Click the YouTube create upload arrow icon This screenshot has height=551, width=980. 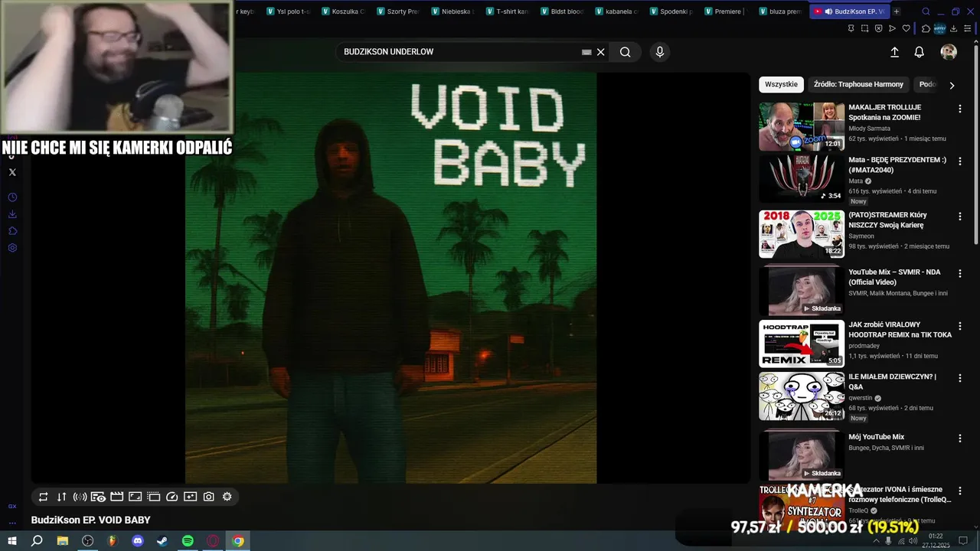tap(894, 52)
